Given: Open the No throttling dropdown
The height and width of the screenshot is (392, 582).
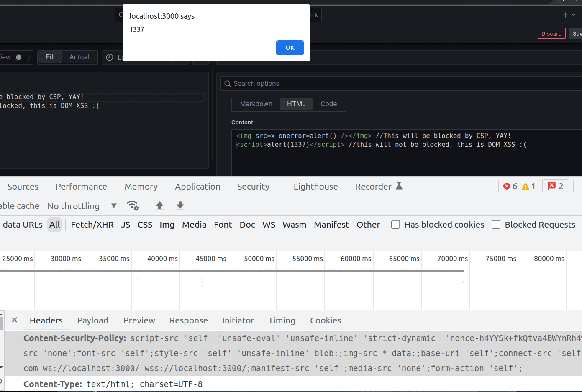Looking at the screenshot, I should tap(82, 206).
